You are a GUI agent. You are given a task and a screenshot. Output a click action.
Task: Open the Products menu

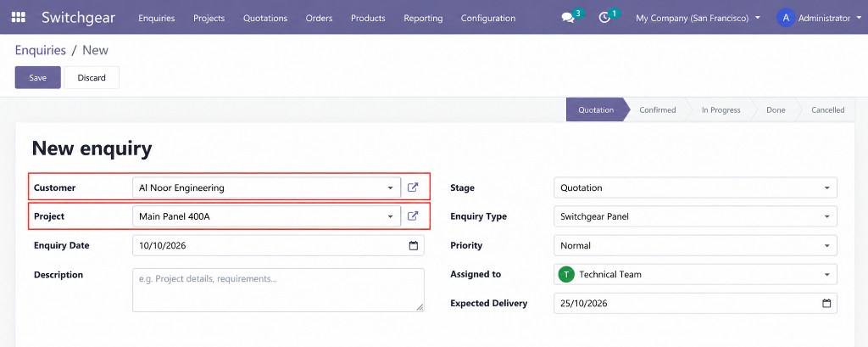pyautogui.click(x=368, y=18)
